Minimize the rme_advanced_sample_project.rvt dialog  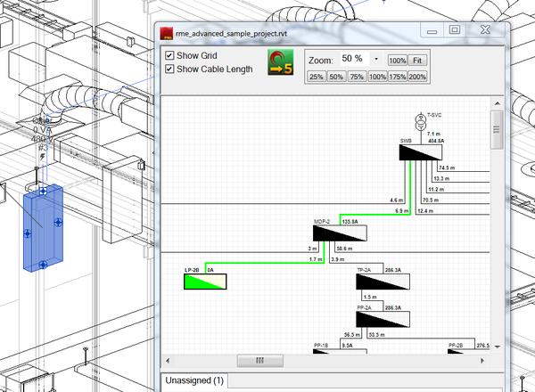pos(432,30)
